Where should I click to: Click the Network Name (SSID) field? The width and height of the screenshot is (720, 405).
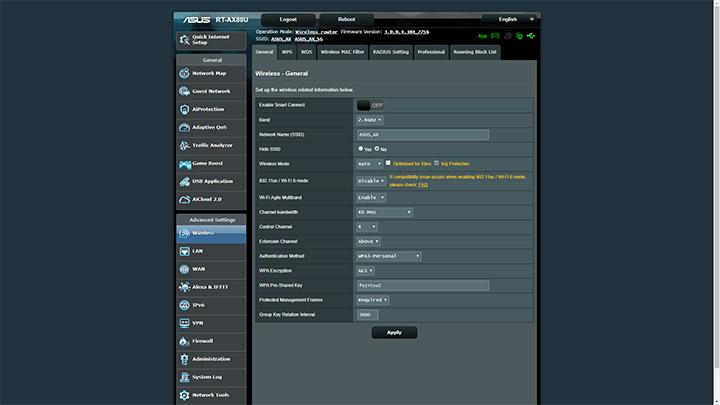pos(422,134)
